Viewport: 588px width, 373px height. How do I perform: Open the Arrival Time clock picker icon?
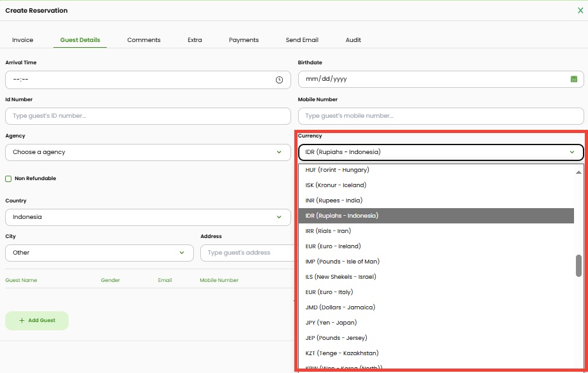coord(279,80)
